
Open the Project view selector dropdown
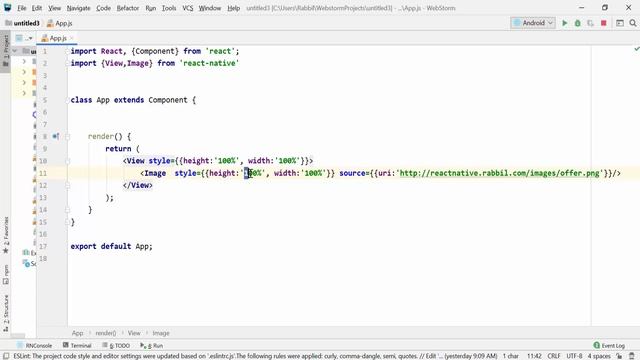(24, 38)
